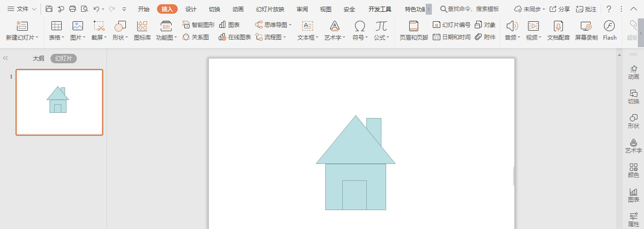Click the Print Preview icon
644x229 pixels.
84,9
